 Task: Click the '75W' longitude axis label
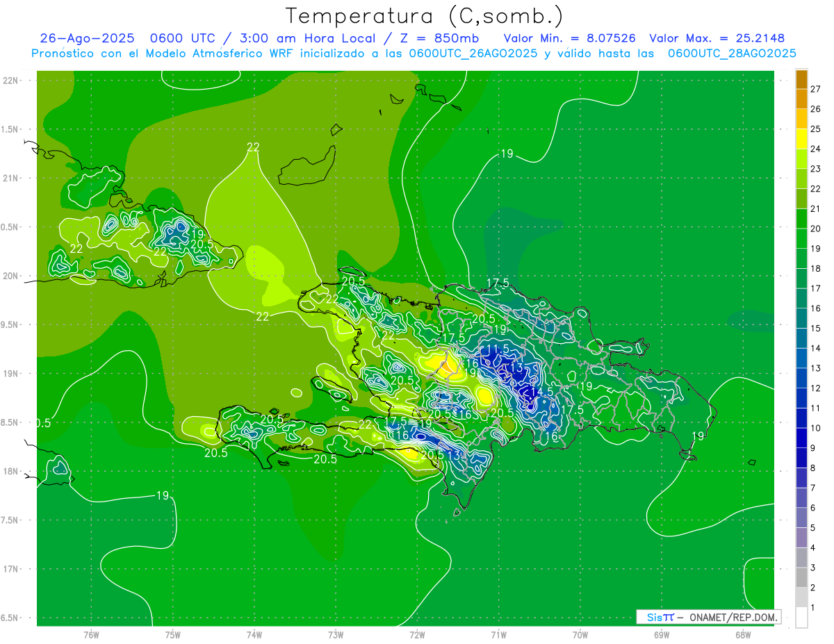[172, 634]
